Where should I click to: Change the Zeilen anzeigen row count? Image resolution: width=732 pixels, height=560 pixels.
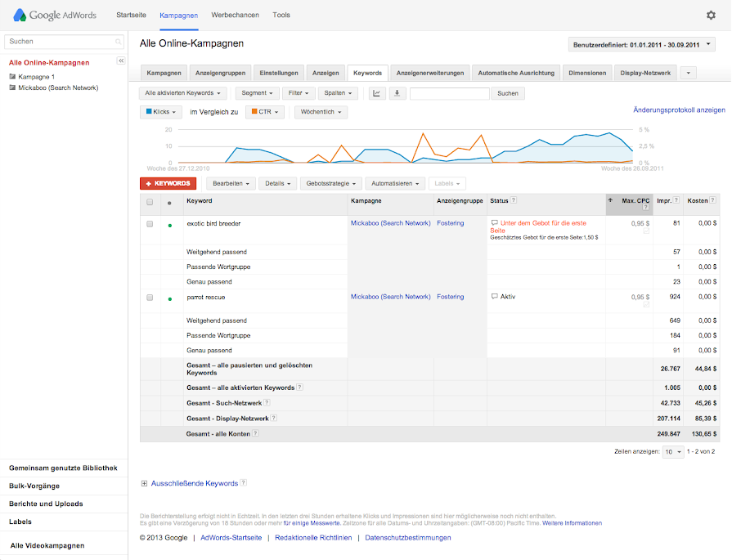(x=673, y=452)
